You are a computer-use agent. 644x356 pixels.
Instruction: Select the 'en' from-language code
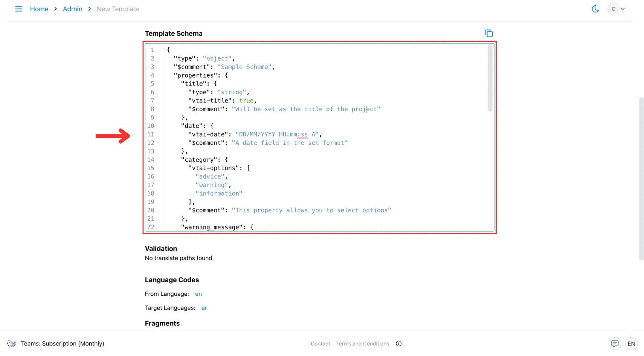tap(198, 294)
